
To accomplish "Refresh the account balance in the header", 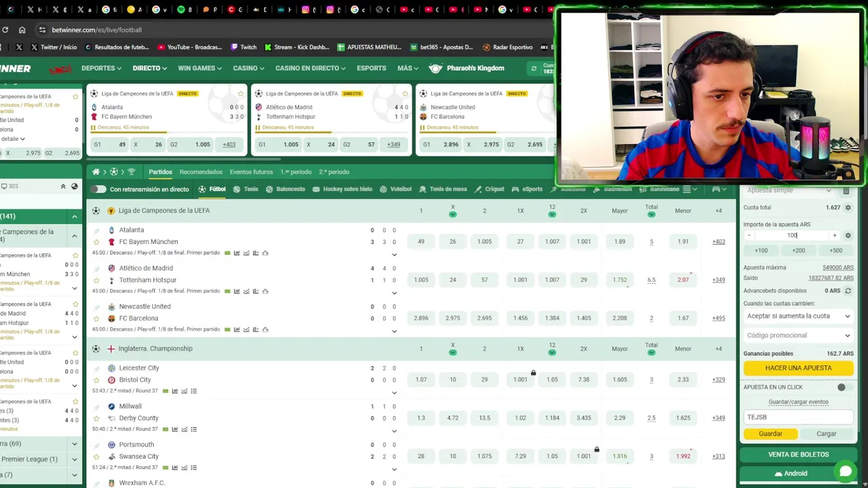I will (x=534, y=68).
